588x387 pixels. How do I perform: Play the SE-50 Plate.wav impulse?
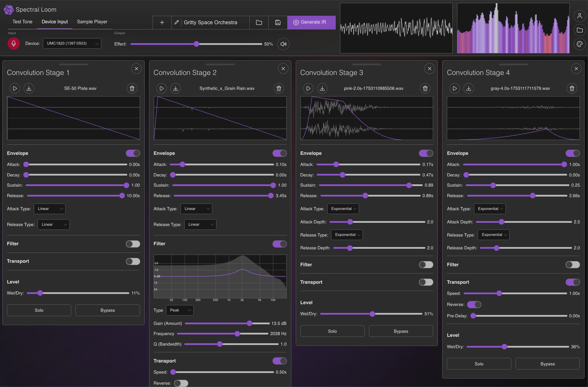click(x=15, y=88)
